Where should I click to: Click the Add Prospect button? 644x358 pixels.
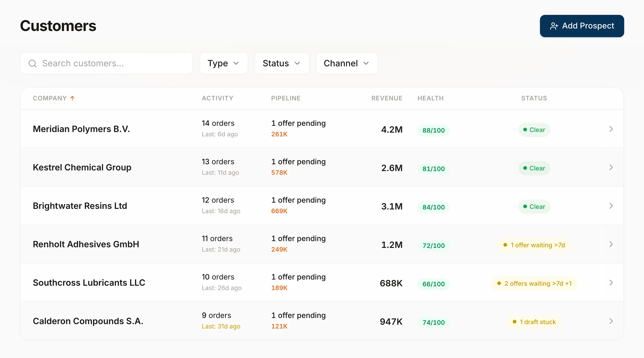582,26
